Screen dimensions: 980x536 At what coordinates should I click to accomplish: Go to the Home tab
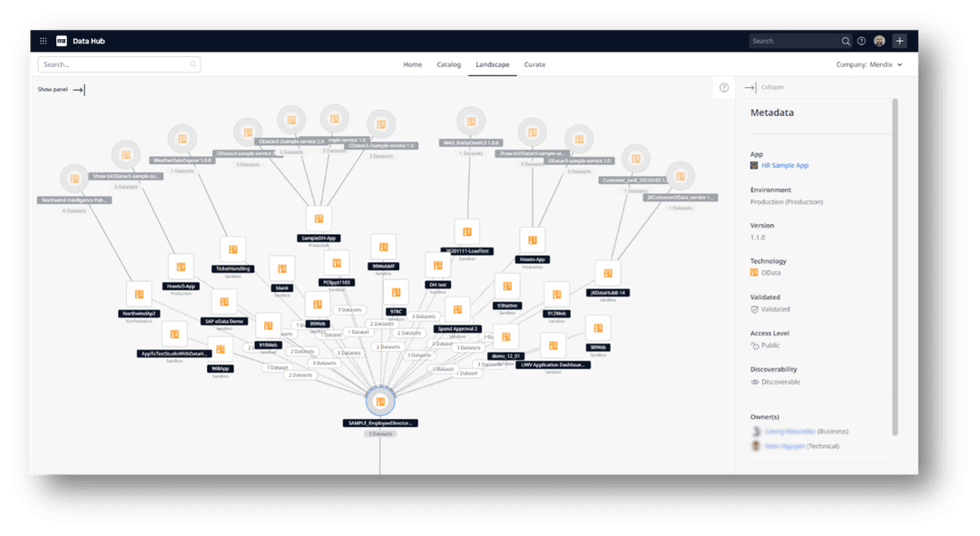(413, 65)
